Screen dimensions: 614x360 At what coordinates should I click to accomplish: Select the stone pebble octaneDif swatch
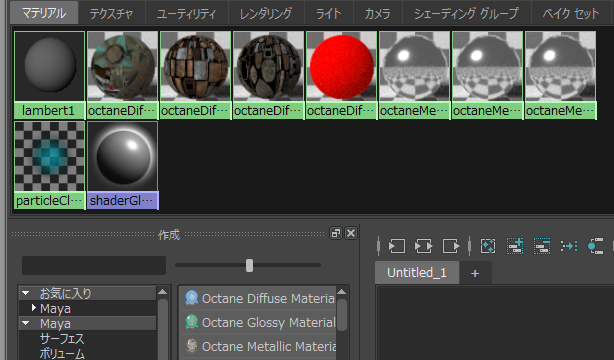click(x=268, y=75)
